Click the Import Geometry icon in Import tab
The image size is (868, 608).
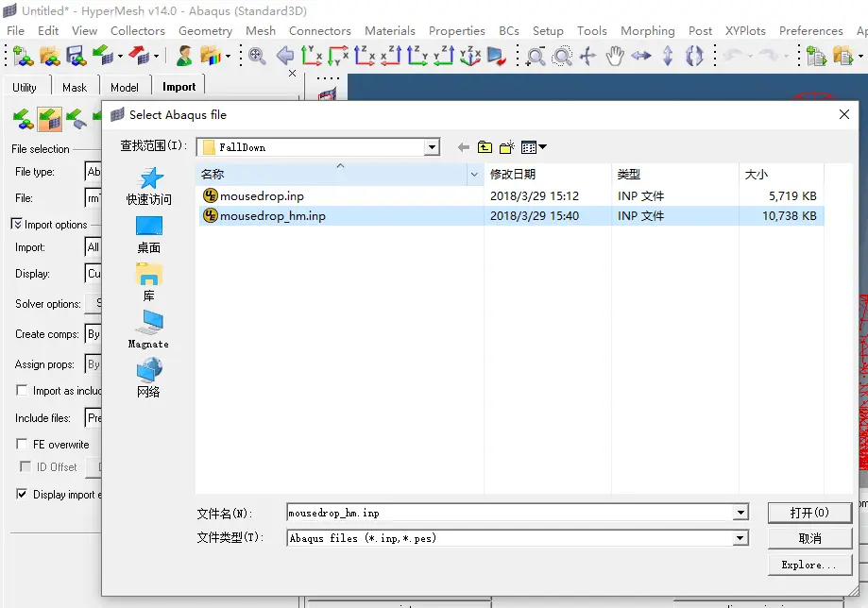tap(76, 118)
